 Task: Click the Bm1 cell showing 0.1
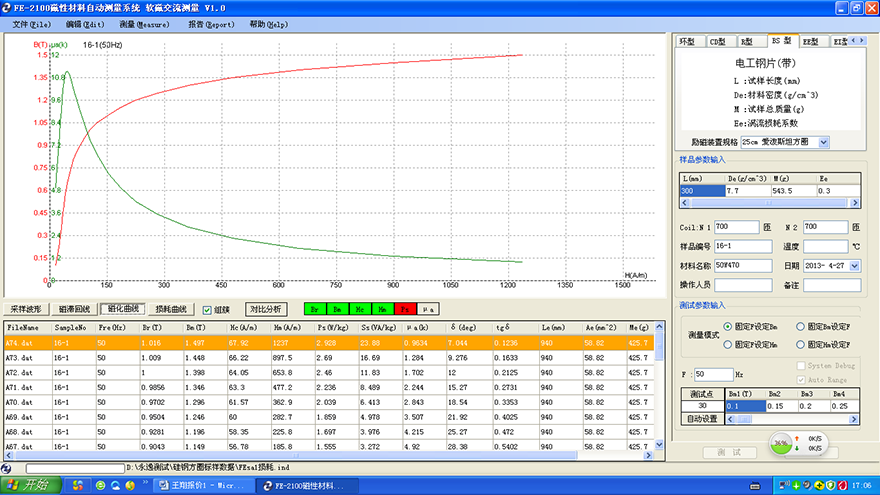[x=745, y=406]
